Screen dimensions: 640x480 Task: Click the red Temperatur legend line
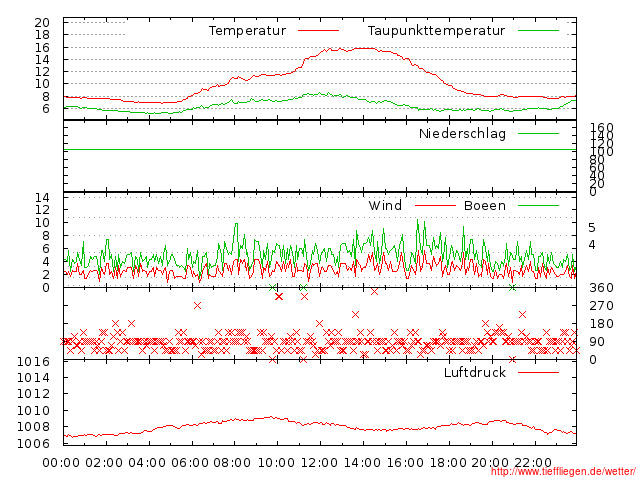[318, 31]
